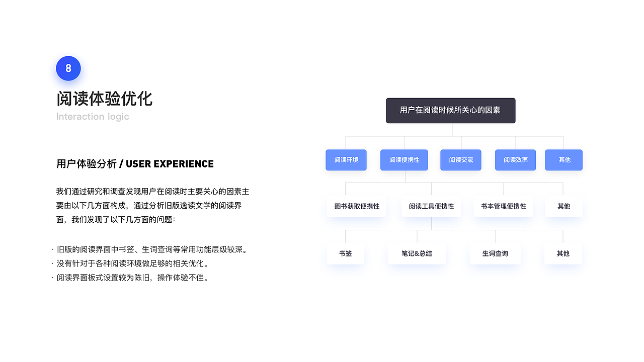Click the 其他 box in the top row
The height and width of the screenshot is (362, 644).
pyautogui.click(x=563, y=159)
